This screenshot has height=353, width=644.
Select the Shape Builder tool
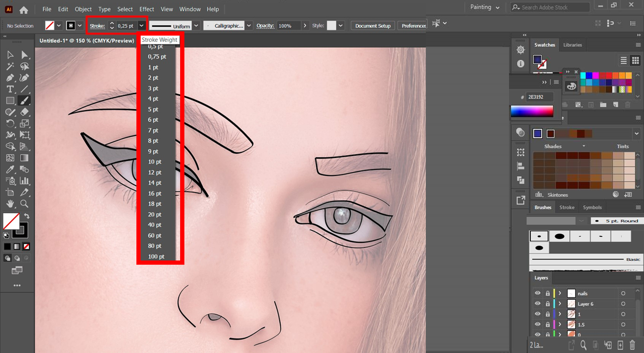click(10, 146)
